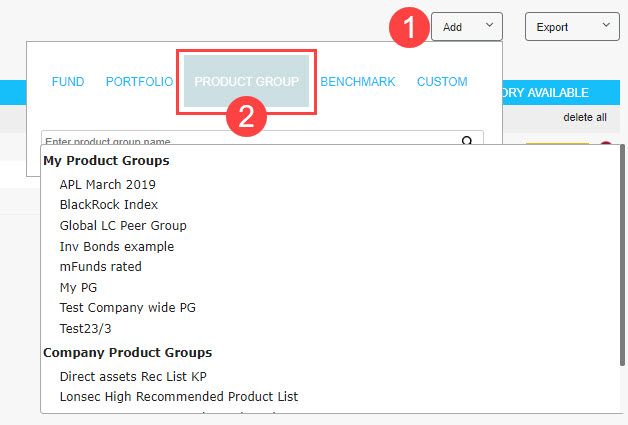Viewport: 628px width, 425px height.
Task: Select the Product Group tab
Action: (246, 82)
